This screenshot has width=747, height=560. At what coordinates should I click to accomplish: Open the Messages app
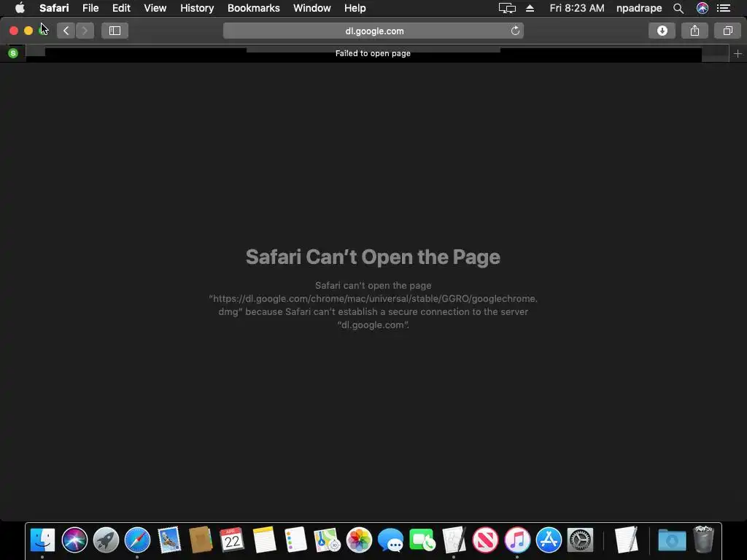pos(390,540)
